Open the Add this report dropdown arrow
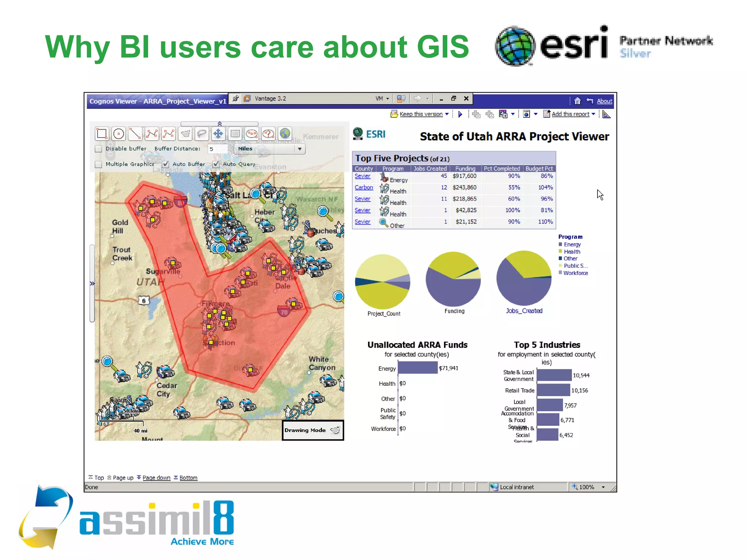Image resolution: width=747 pixels, height=560 pixels. [593, 114]
